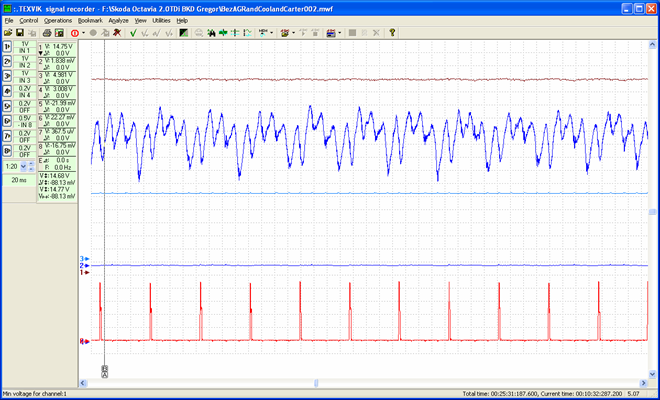This screenshot has height=400, width=660.
Task: Click channel 1 zero-level marker arrow
Action: [85, 272]
